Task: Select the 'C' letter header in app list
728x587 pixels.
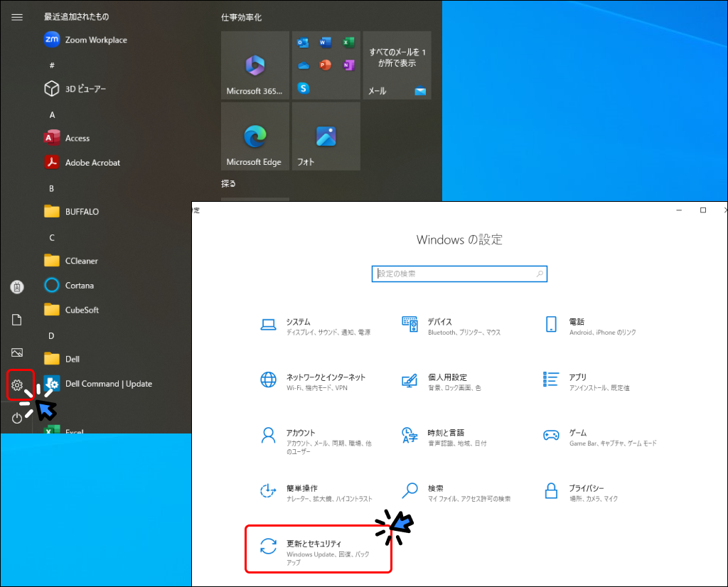Action: (x=52, y=237)
